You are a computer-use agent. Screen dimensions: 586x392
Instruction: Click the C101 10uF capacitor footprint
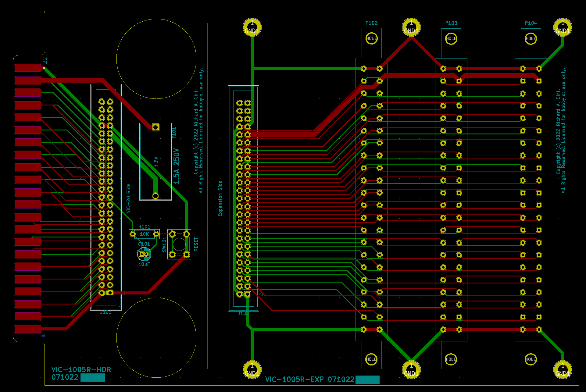[x=144, y=254]
